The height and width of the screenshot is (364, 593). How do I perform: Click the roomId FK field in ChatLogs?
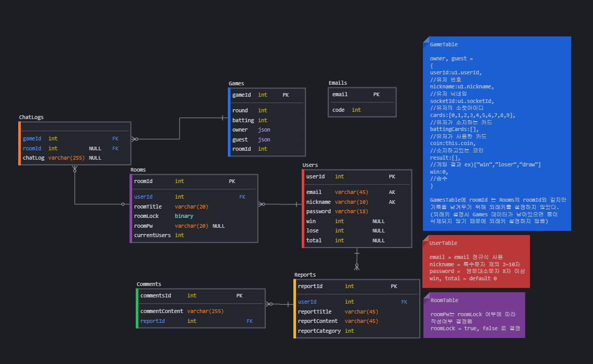[x=32, y=148]
